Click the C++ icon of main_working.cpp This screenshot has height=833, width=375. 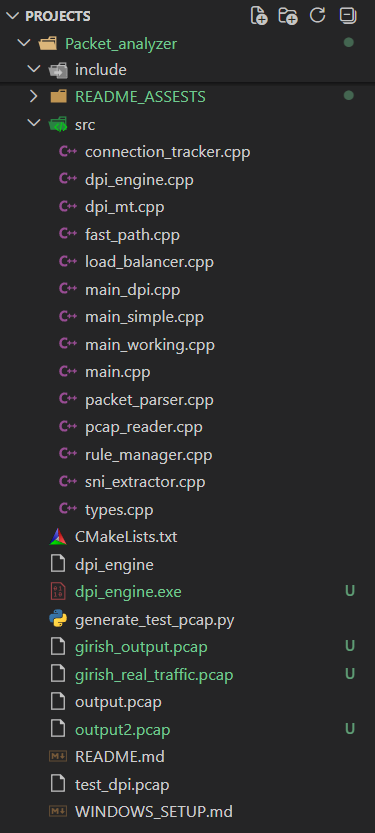pos(68,345)
